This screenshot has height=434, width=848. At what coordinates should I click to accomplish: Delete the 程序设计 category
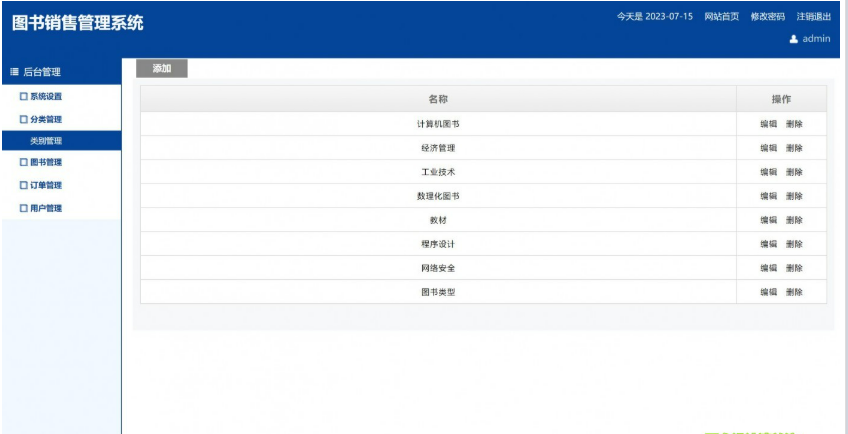(794, 244)
